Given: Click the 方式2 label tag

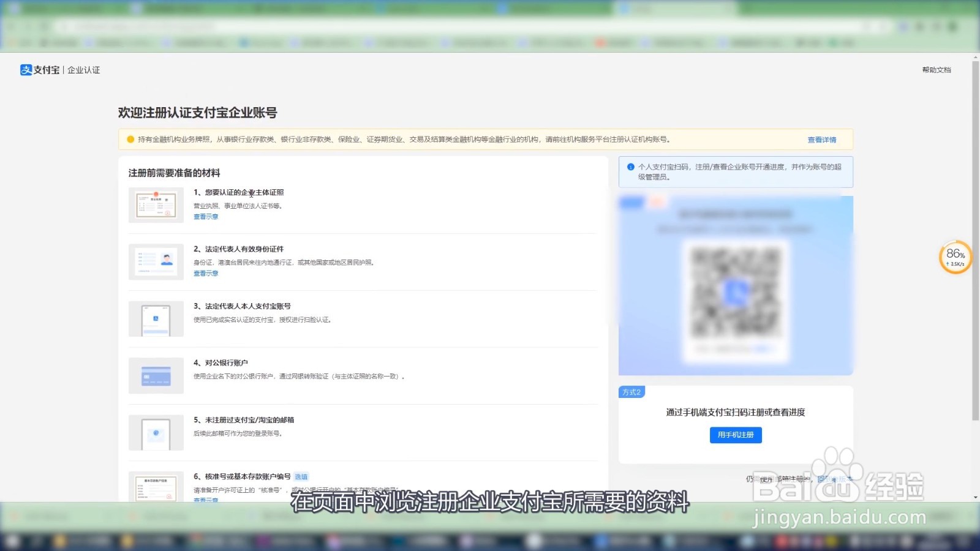Looking at the screenshot, I should coord(631,392).
